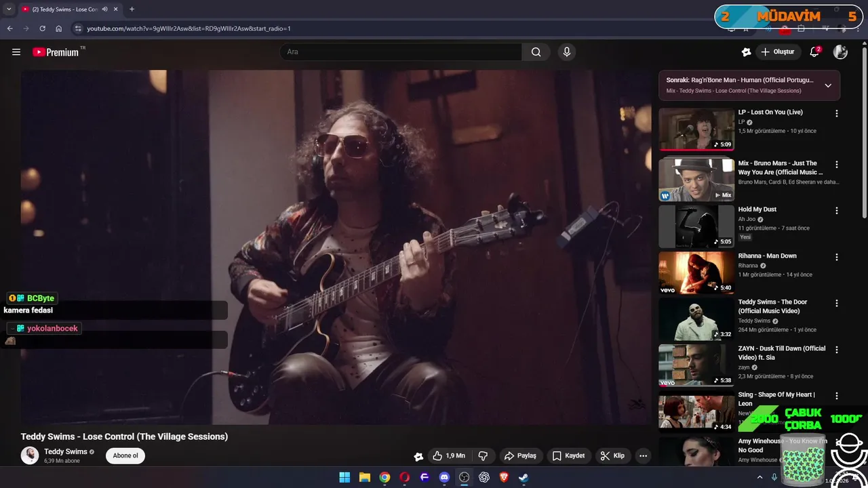Open options for Hold My Dust
The height and width of the screenshot is (488, 868).
(836, 211)
